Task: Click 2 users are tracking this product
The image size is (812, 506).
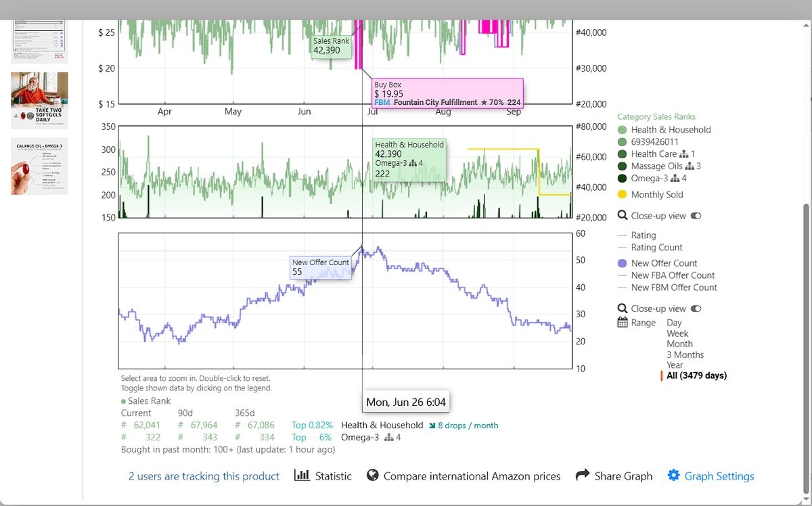Action: [204, 476]
